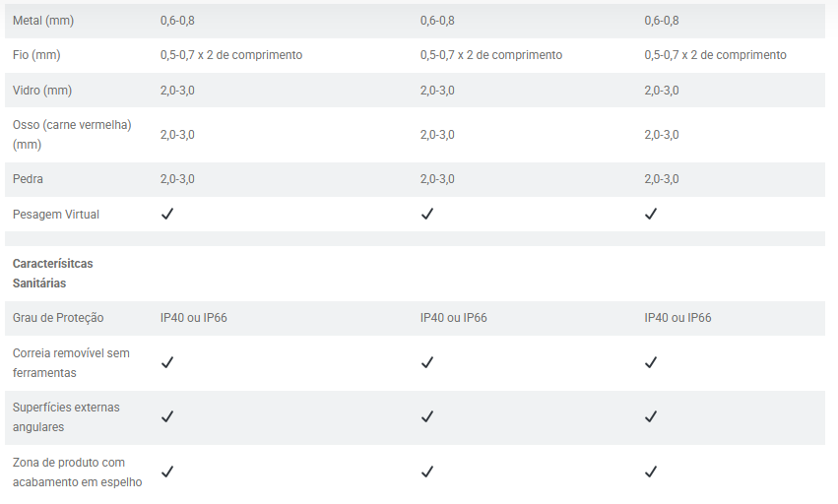Click third-column checkmark for Correia removível sem ferramentas
This screenshot has height=504, width=838.
tap(651, 362)
